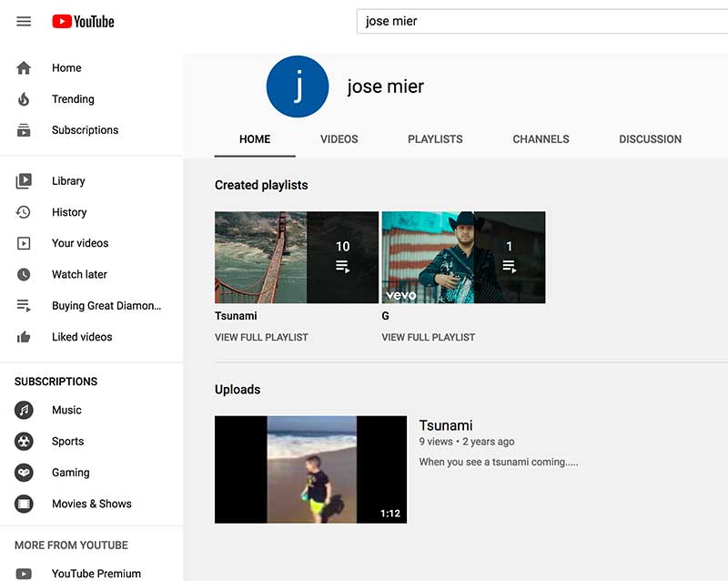
Task: Click the YouTube logo
Action: coord(83,21)
